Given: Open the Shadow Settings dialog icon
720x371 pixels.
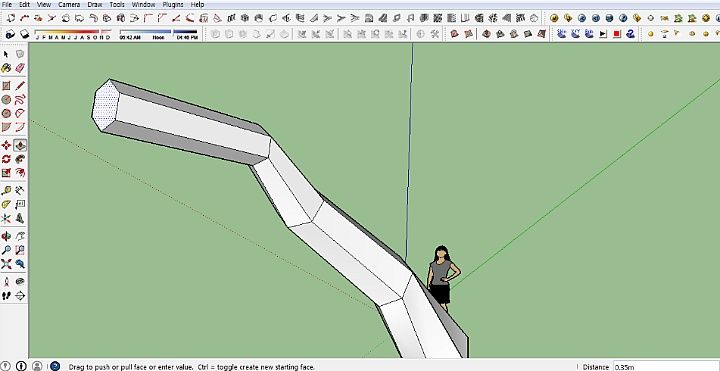Looking at the screenshot, I should tap(10, 34).
